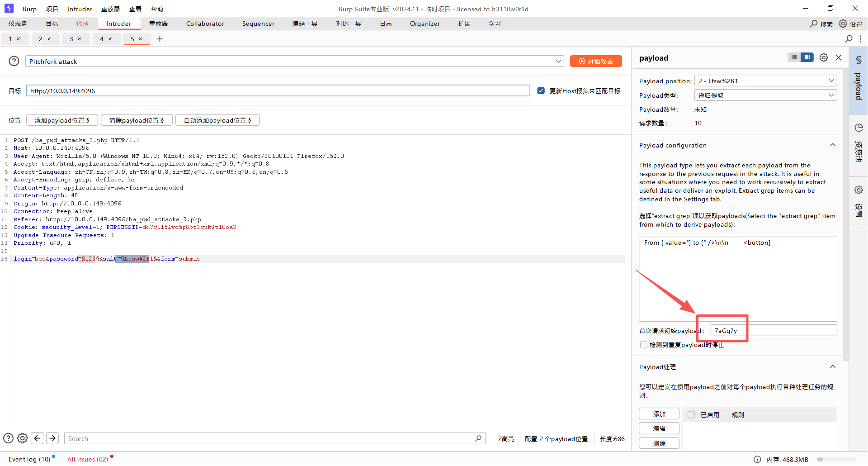Close Intruder tab 5 with its x
The height and width of the screenshot is (466, 868).
click(141, 39)
